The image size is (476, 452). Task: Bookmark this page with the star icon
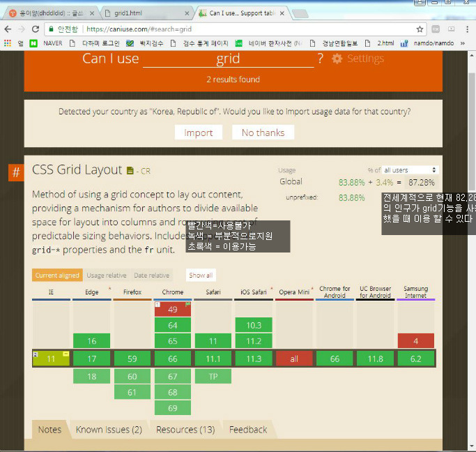(420, 29)
